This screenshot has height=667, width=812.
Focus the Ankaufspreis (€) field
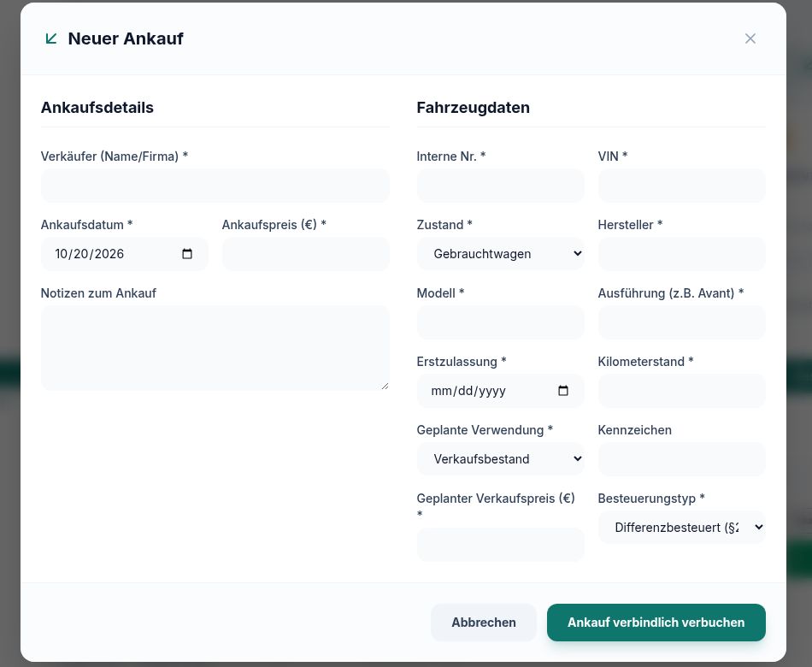305,254
